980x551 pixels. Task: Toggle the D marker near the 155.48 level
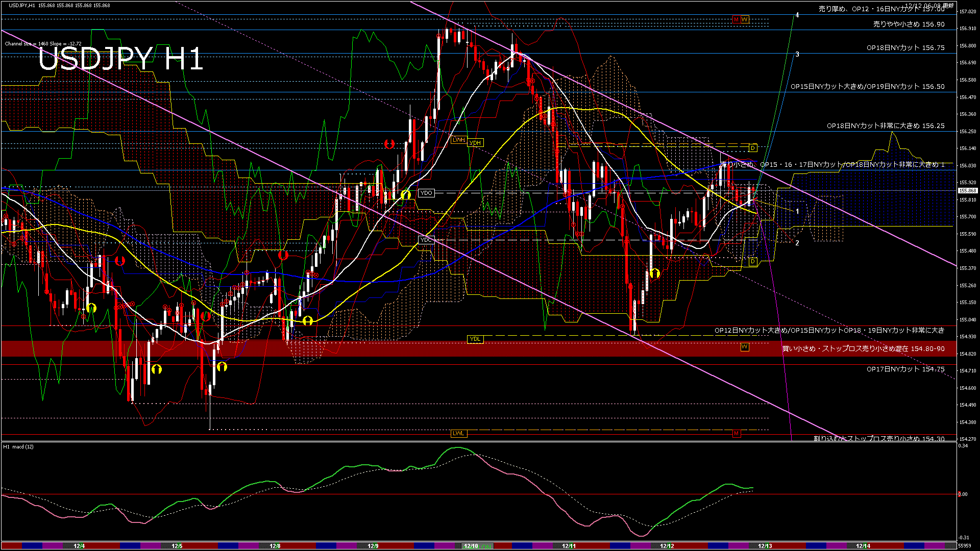(x=752, y=260)
